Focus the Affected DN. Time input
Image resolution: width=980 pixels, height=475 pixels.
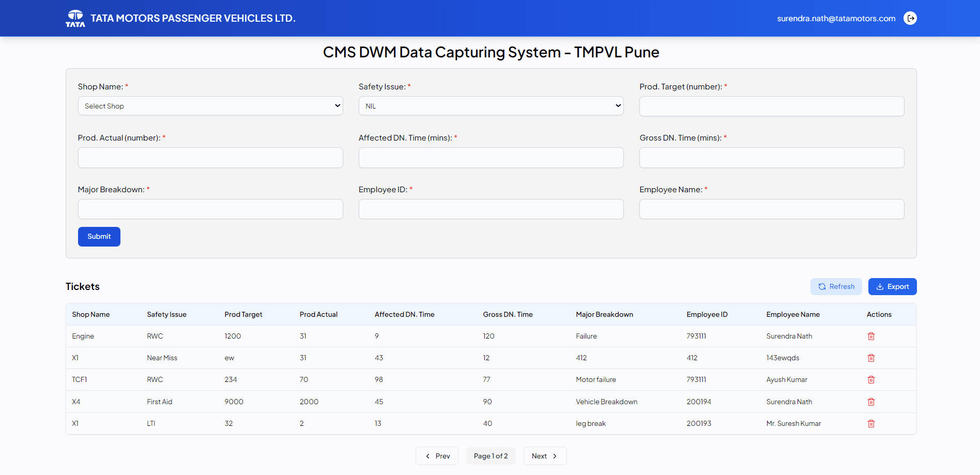[x=491, y=158]
